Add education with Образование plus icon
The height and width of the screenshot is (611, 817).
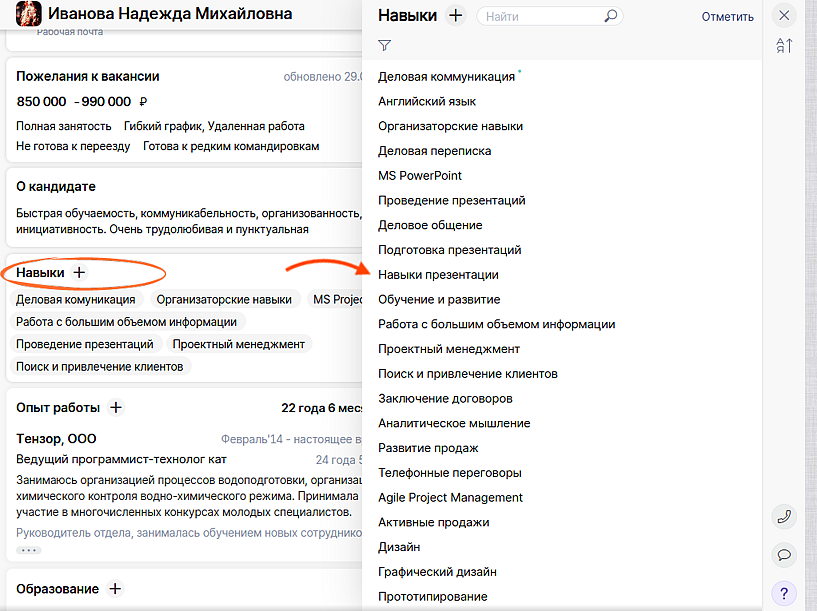[x=115, y=589]
